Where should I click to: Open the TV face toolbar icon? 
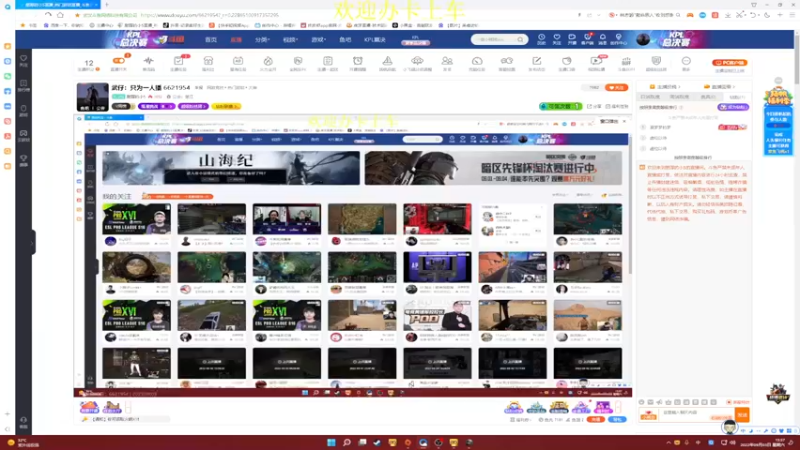[x=238, y=63]
